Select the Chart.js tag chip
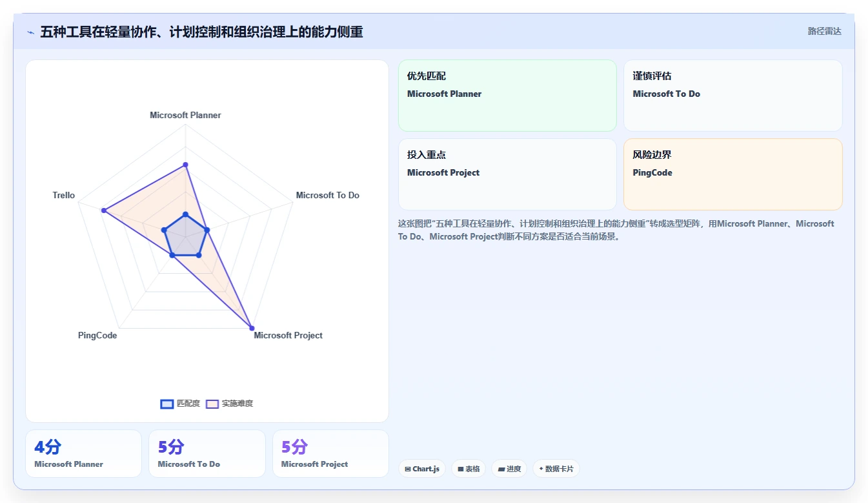 click(422, 469)
